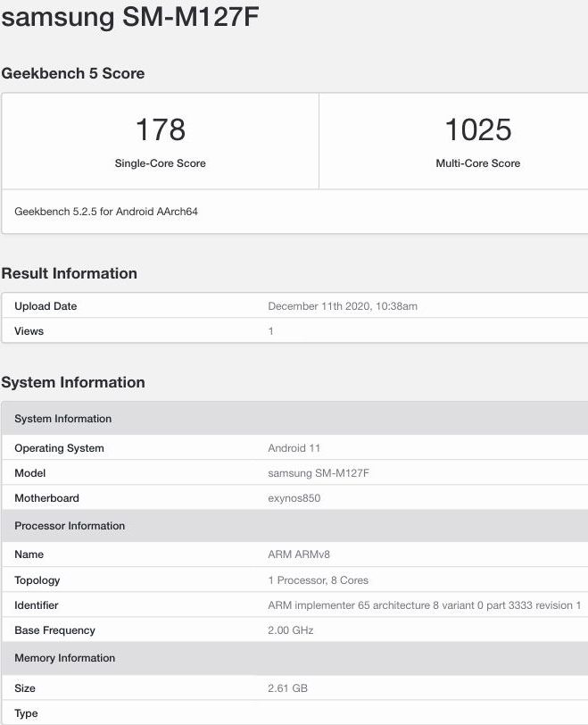Viewport: 588px width, 725px height.
Task: Select the ARM ARMv8 processor name value
Action: point(299,554)
